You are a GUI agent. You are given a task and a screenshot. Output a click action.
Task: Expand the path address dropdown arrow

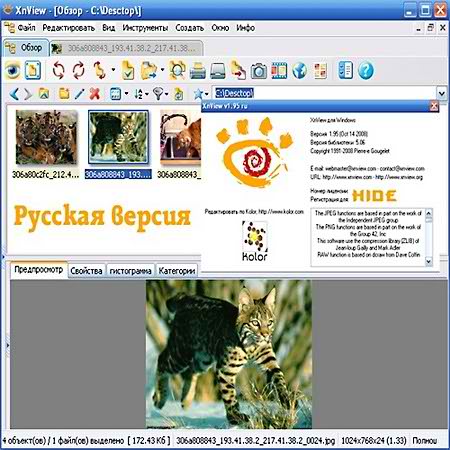pyautogui.click(x=441, y=93)
